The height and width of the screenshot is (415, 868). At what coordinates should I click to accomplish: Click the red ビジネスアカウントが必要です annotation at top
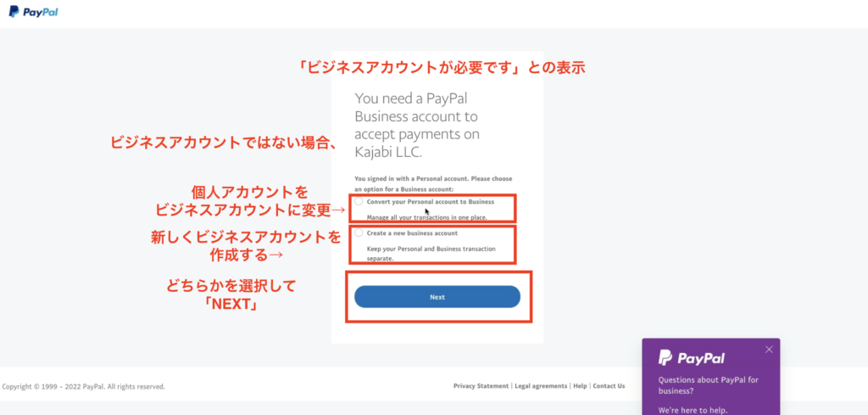pyautogui.click(x=441, y=68)
